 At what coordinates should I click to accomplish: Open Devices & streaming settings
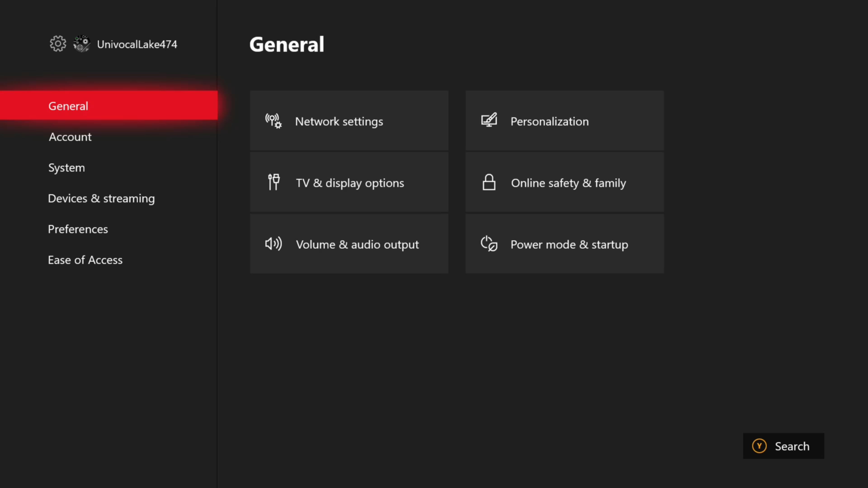(x=101, y=198)
